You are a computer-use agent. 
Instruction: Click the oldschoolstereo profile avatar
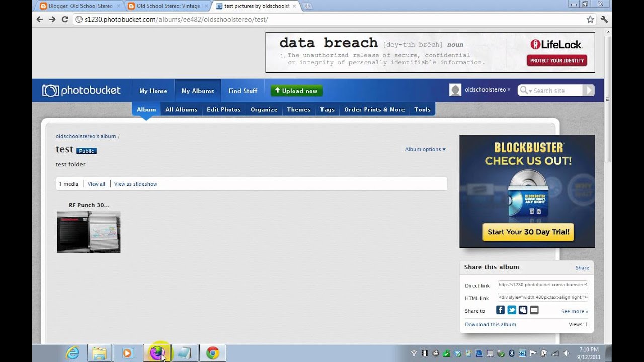(x=455, y=90)
